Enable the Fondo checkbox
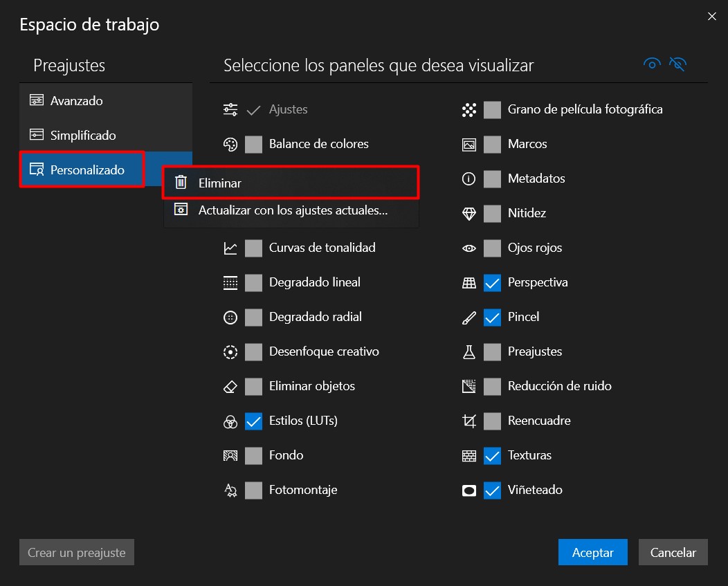728x586 pixels. pos(253,455)
